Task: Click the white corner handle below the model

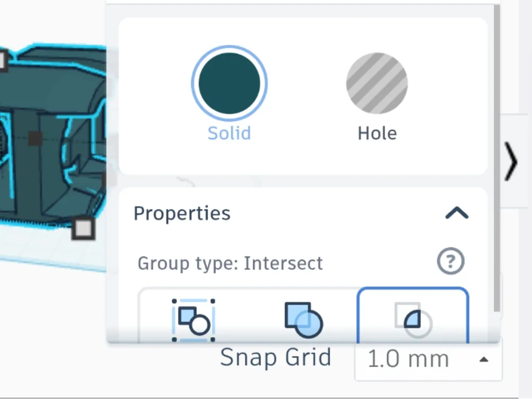Action: pyautogui.click(x=83, y=229)
